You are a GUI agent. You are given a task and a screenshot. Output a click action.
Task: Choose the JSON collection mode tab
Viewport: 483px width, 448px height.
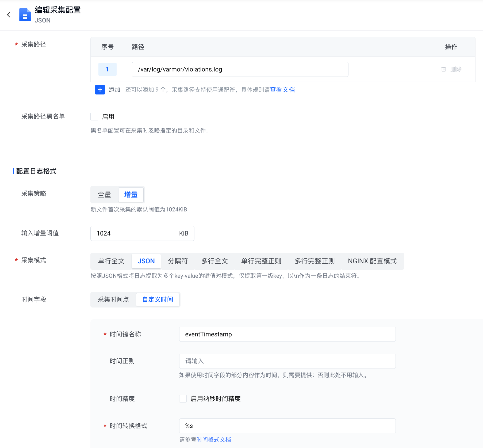(x=146, y=261)
